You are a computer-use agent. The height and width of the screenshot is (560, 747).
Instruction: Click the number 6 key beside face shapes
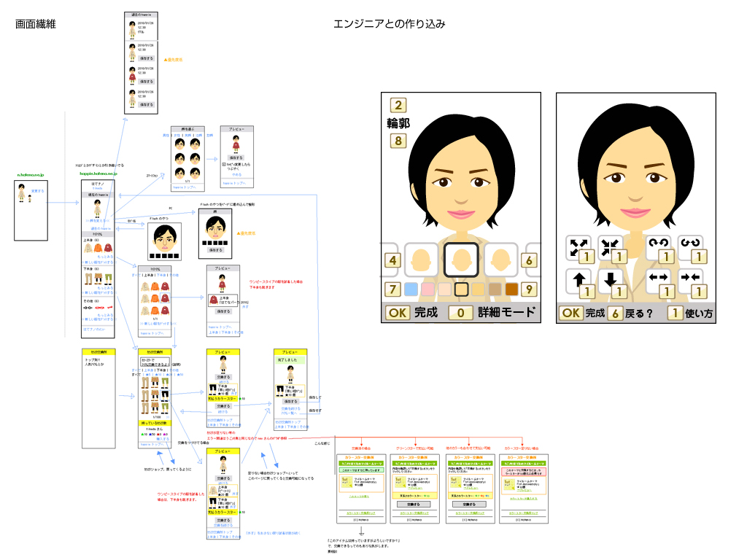point(529,260)
